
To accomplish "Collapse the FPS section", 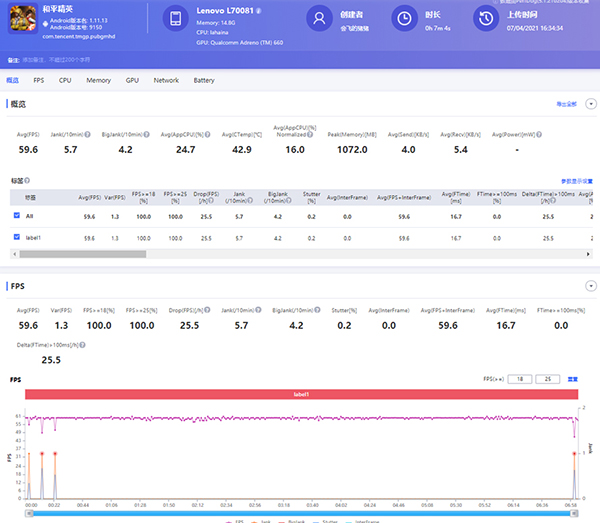I will click(590, 286).
